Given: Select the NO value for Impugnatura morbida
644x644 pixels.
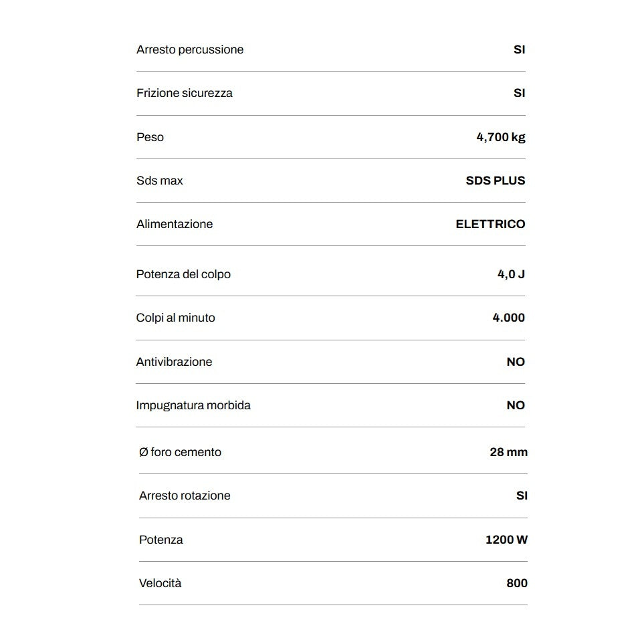Looking at the screenshot, I should (516, 405).
